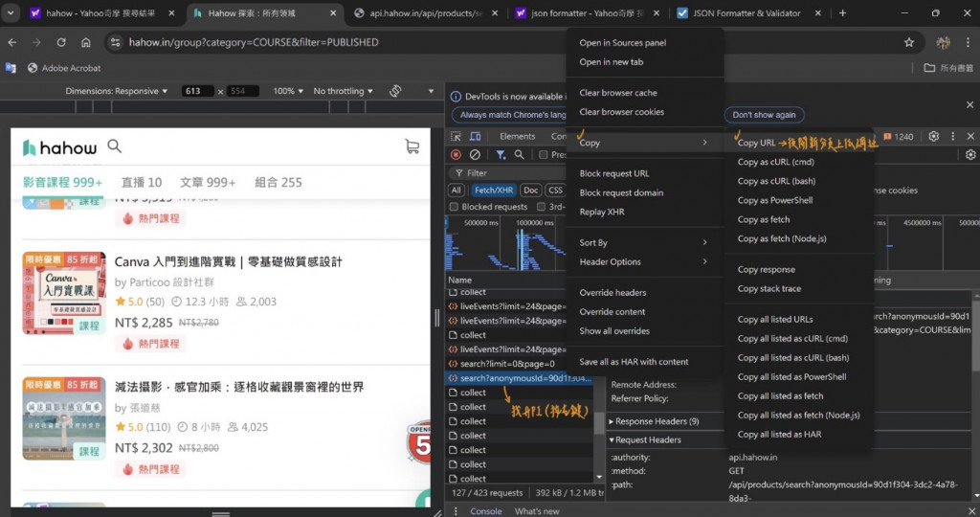Click the network Filter text field
This screenshot has width=980, height=517.
(506, 172)
